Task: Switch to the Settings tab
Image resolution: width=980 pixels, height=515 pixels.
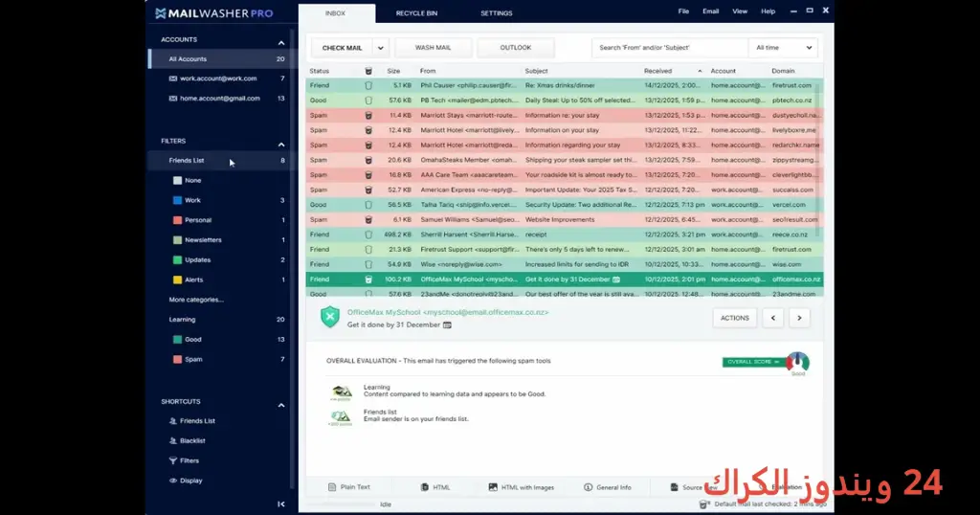Action: tap(497, 13)
